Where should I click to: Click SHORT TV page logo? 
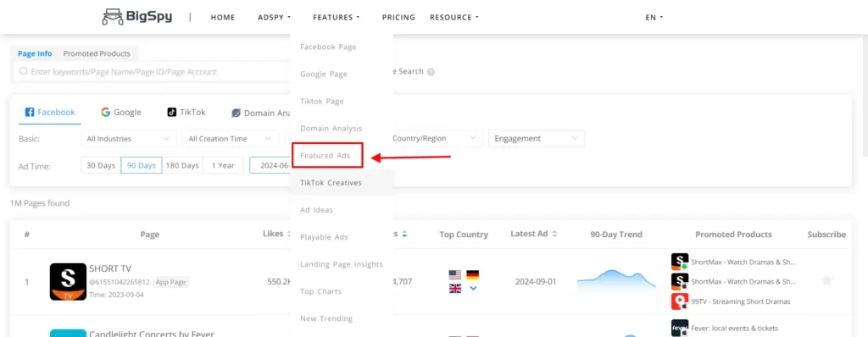(x=68, y=282)
